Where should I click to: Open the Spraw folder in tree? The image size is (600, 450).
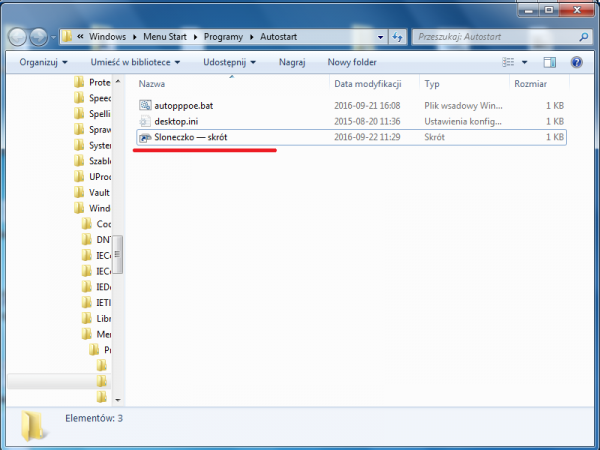[x=92, y=129]
